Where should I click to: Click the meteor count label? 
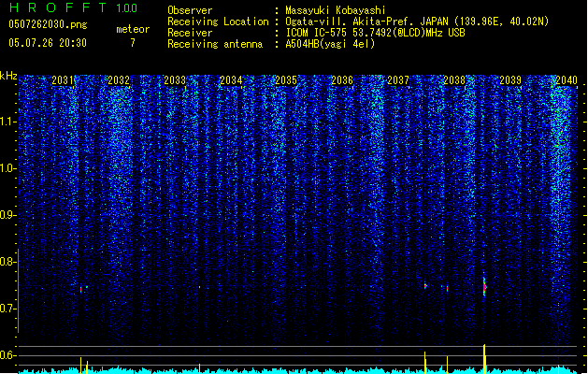pos(133,29)
